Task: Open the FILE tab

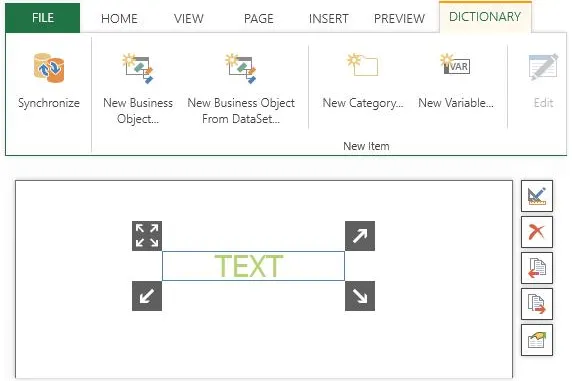Action: point(43,18)
